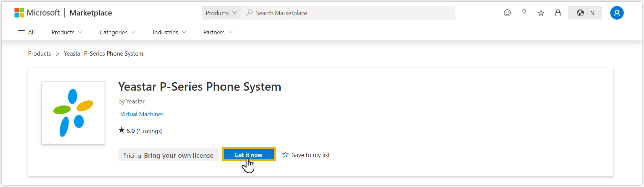This screenshot has width=644, height=187.
Task: Click the Get it now button
Action: [248, 155]
